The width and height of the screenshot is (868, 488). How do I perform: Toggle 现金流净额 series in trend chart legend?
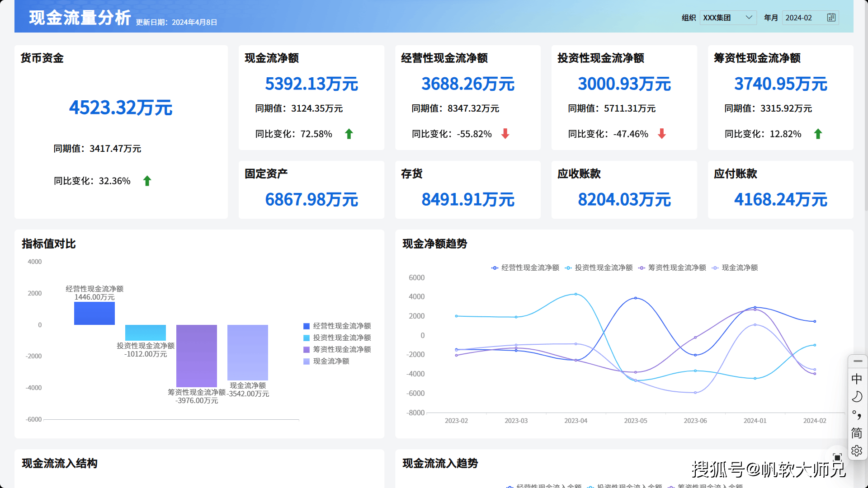click(x=735, y=268)
